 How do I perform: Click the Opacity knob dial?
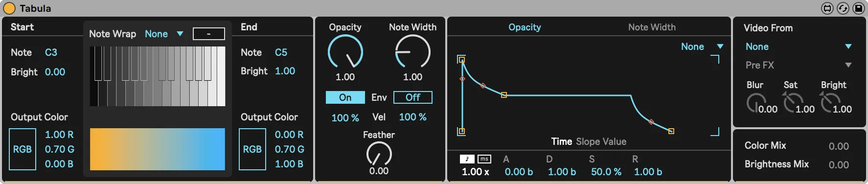(x=345, y=52)
